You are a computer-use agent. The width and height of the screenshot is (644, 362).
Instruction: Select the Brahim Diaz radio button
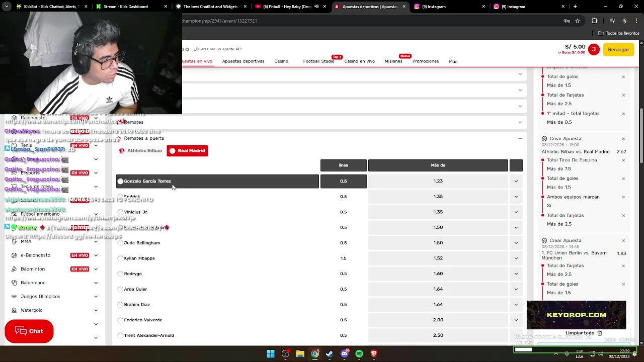[x=120, y=305]
